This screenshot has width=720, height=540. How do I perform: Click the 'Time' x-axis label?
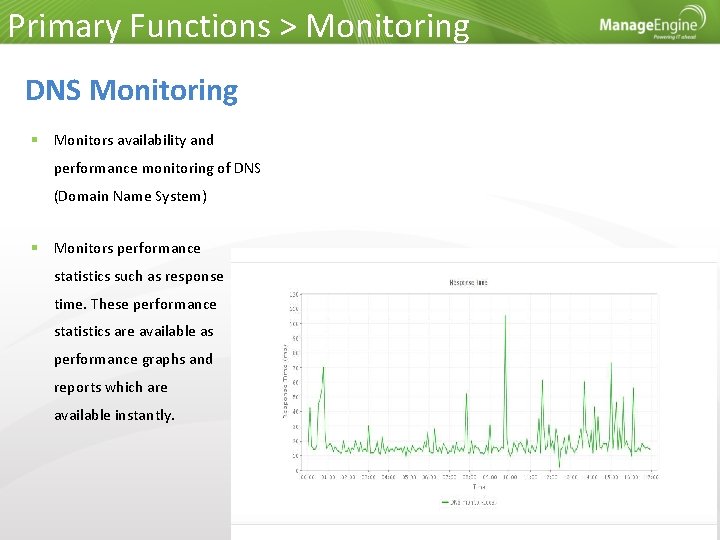pos(479,486)
